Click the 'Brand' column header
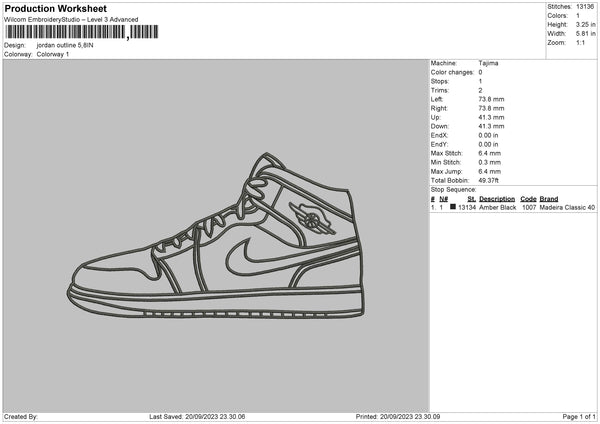This screenshot has width=600, height=424. pyautogui.click(x=549, y=199)
